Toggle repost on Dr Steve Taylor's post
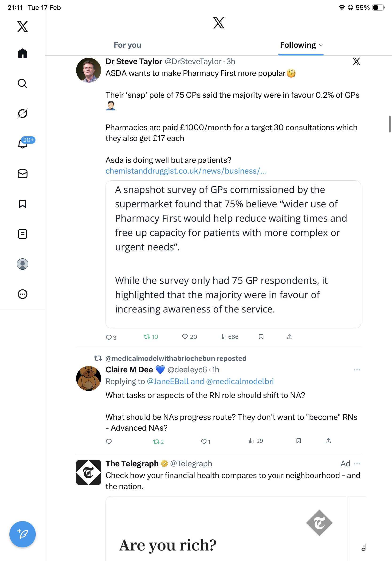 click(147, 337)
